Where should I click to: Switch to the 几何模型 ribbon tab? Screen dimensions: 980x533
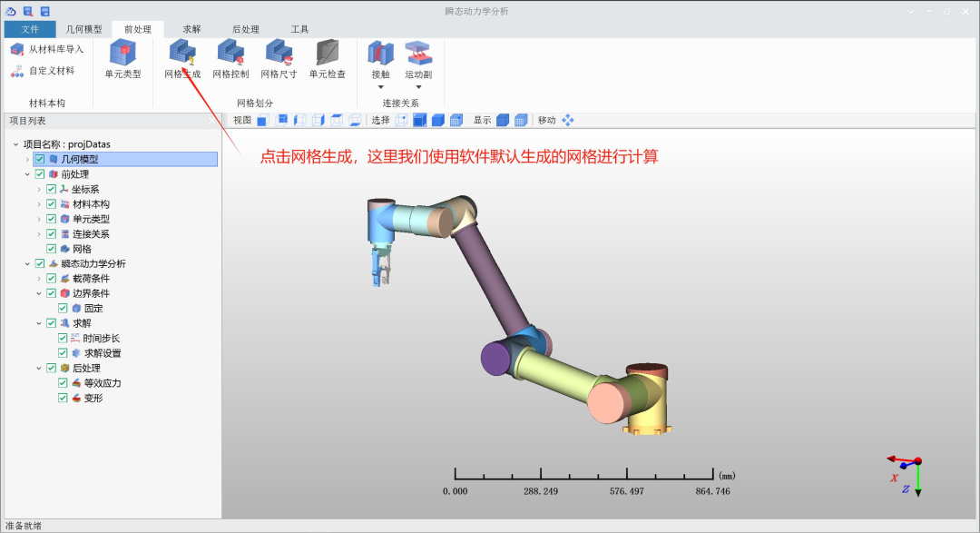(83, 29)
